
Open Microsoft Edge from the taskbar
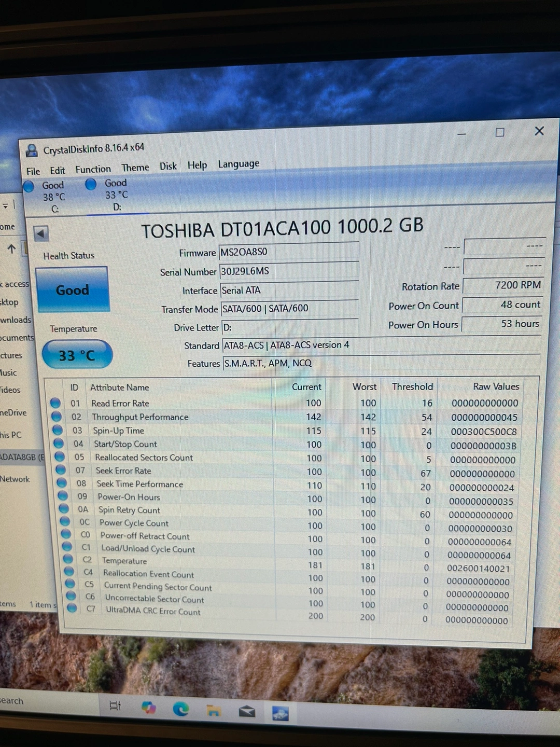(180, 709)
